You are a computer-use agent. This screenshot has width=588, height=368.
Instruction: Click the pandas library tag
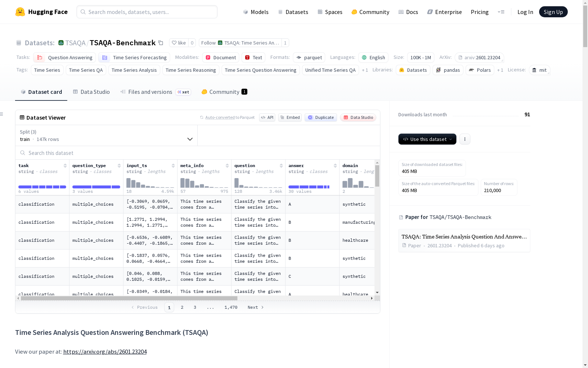coord(448,70)
